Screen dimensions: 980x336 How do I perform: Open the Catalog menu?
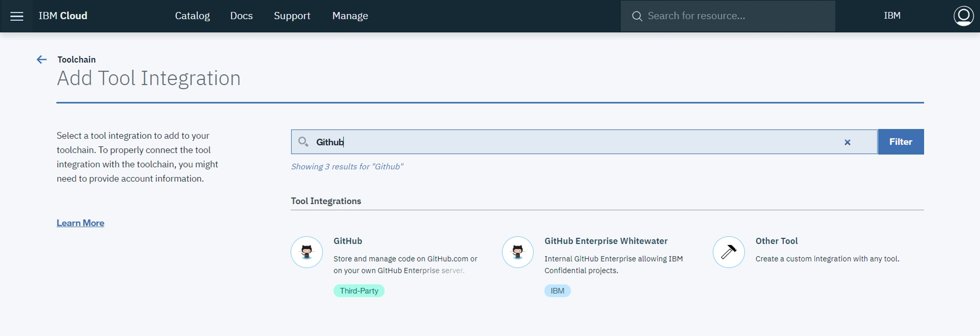click(192, 16)
